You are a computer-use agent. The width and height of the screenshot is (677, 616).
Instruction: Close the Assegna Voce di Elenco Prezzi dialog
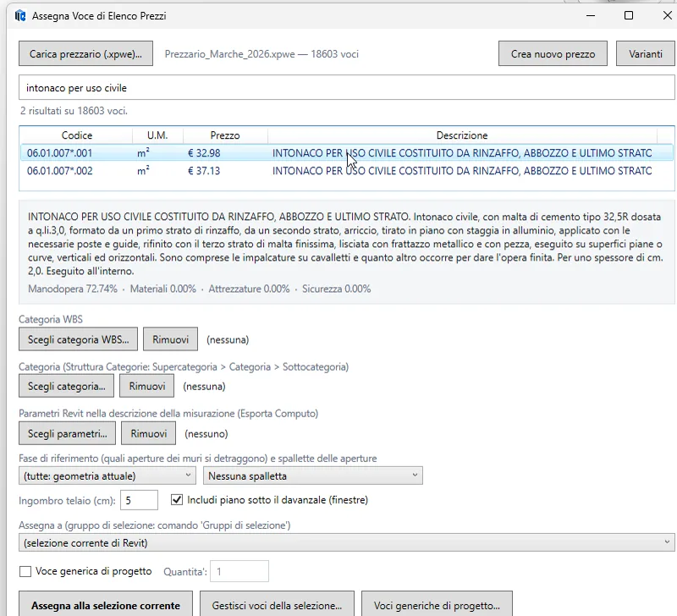pyautogui.click(x=667, y=15)
